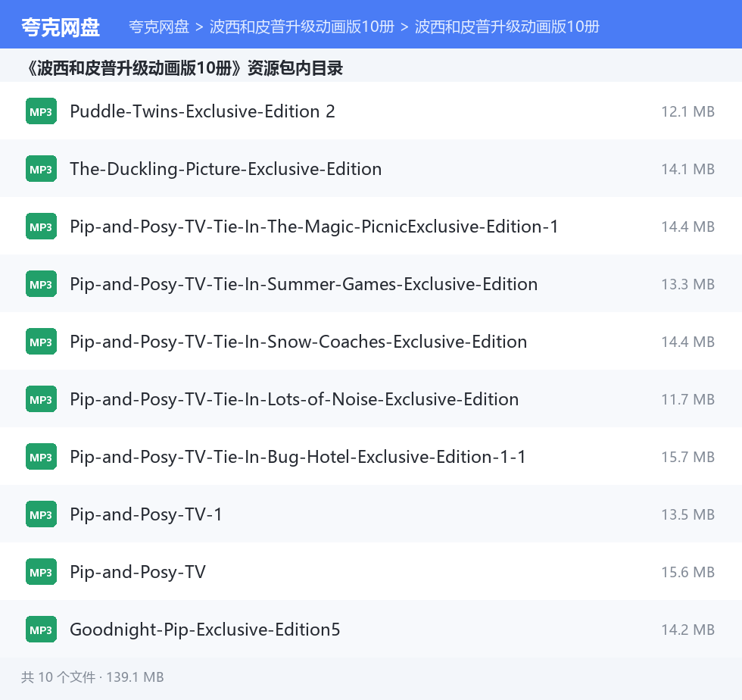Click the MP3 icon beside Goodnight-Pip-Exclusive-Edition5
Screen dimensions: 742x700
pos(41,630)
